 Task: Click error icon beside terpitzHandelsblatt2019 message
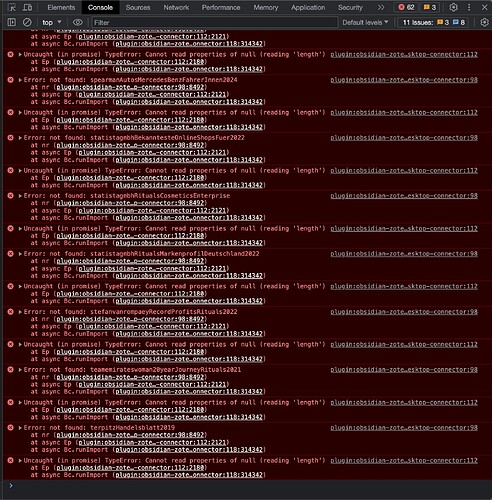11,428
